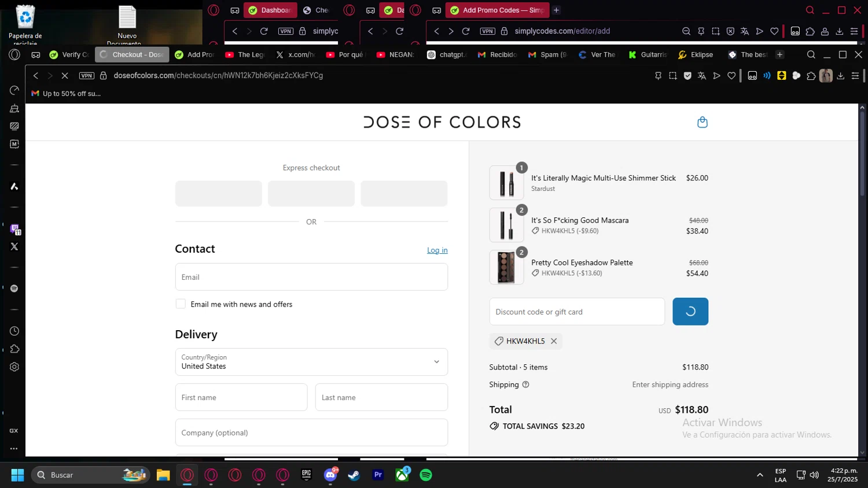Click the Last name field
868x488 pixels.
click(x=381, y=397)
